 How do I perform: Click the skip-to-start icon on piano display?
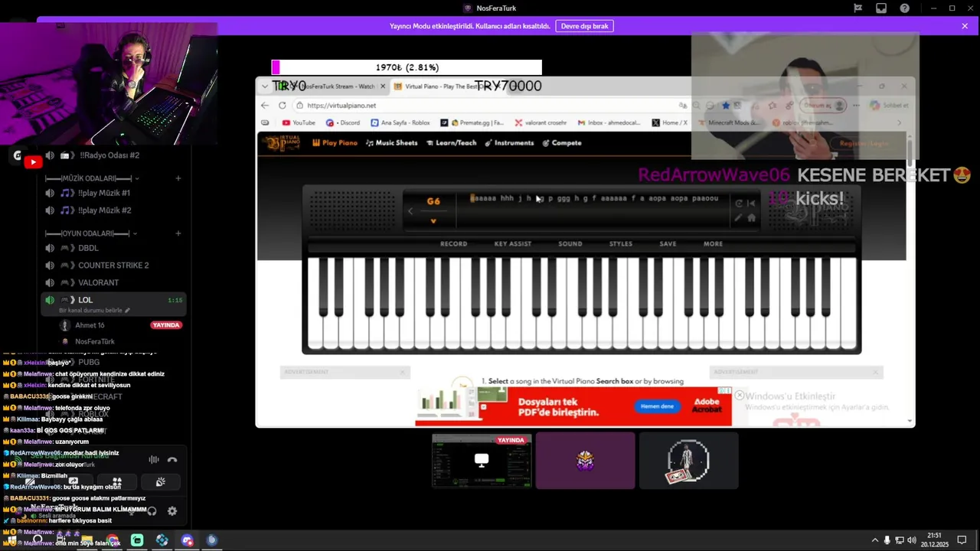click(751, 204)
